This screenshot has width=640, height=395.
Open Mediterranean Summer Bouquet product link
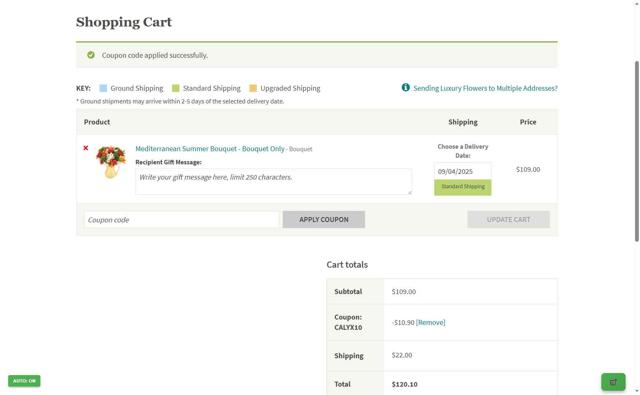(x=210, y=149)
